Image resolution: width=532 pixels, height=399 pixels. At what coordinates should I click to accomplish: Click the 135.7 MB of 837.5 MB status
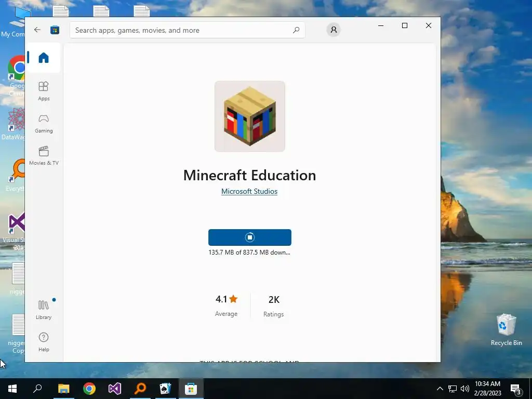(249, 252)
